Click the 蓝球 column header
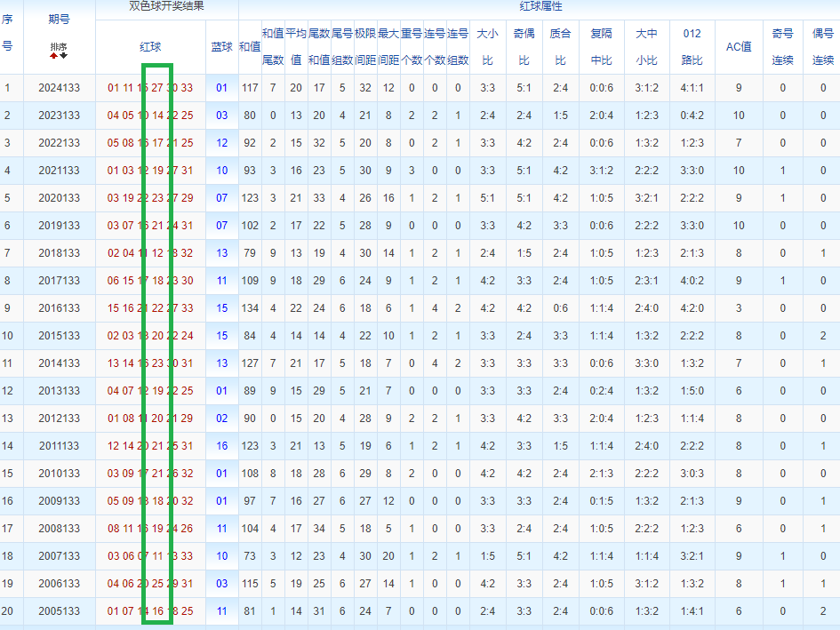This screenshot has width=840, height=630. 222,47
